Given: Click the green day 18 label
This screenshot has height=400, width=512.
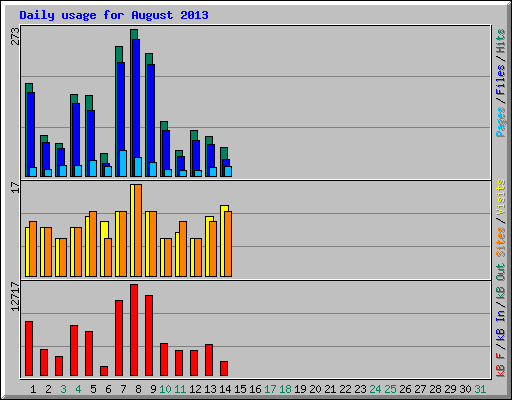Looking at the screenshot, I should click(x=285, y=389).
